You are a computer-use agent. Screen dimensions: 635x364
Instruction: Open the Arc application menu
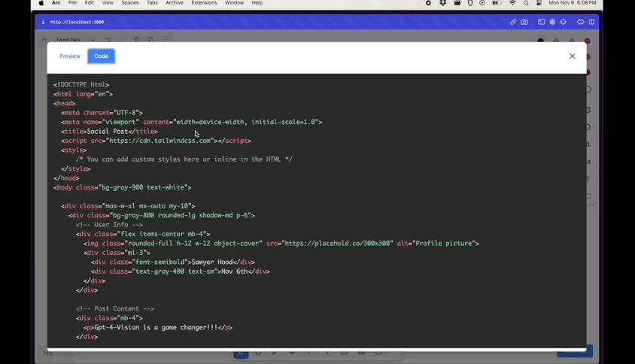[56, 3]
